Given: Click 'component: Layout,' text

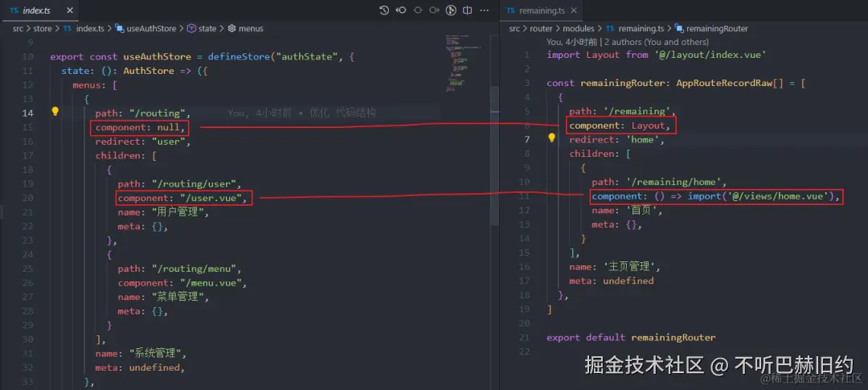Looking at the screenshot, I should (620, 125).
